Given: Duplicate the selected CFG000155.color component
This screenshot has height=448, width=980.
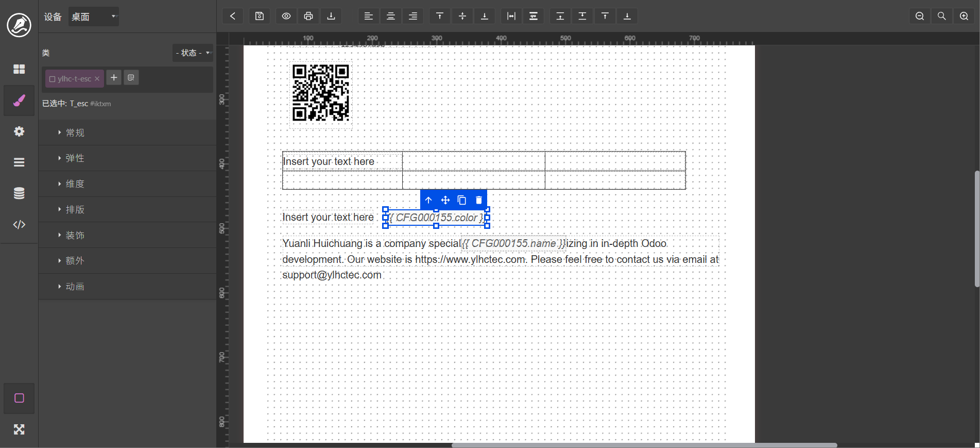Looking at the screenshot, I should coord(462,200).
